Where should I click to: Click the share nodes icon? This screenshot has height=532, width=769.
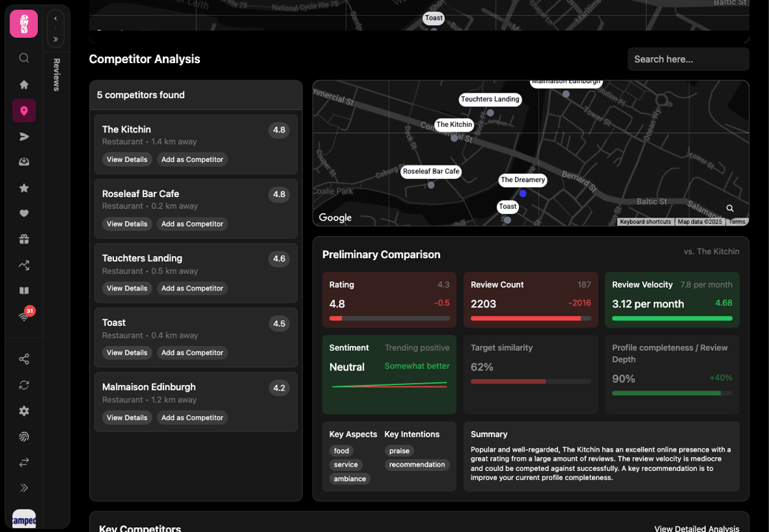(23, 359)
